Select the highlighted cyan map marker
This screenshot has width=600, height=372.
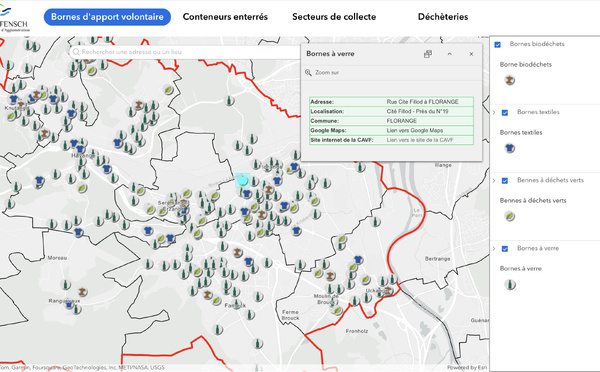(242, 180)
